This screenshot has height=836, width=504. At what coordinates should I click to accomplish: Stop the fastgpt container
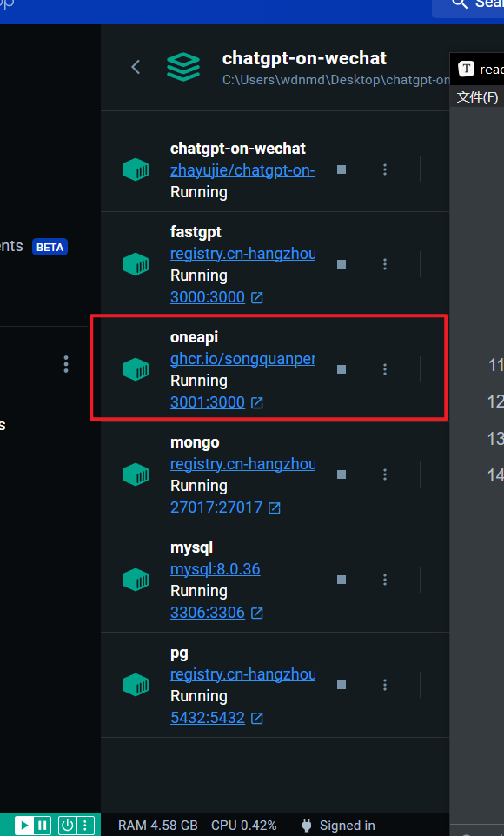tap(342, 264)
